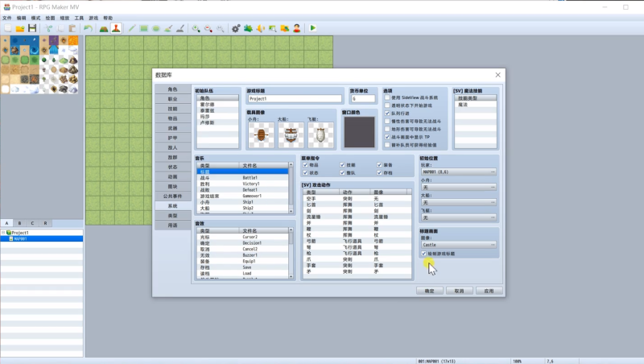Screen dimensions: 644x364
Task: Toggle '状态' menu command checkbox
Action: click(x=305, y=172)
